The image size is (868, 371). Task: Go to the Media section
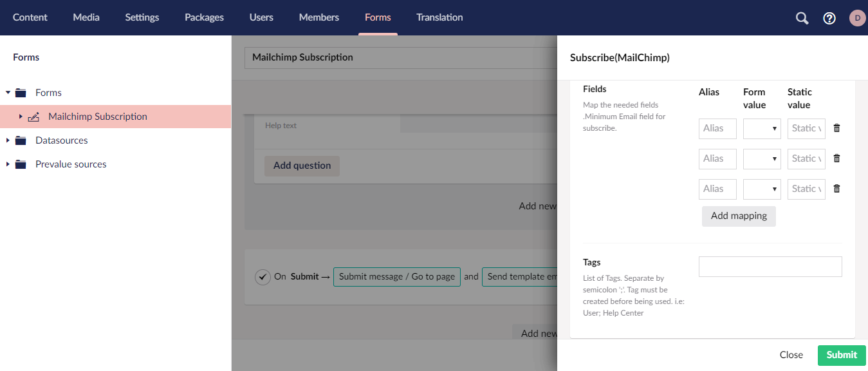pos(86,17)
